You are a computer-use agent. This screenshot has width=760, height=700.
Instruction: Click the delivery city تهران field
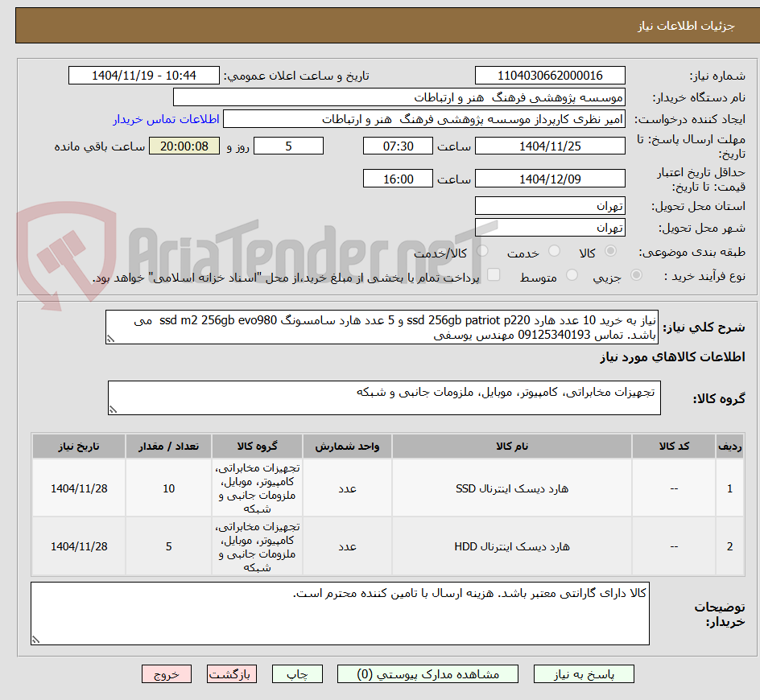[x=550, y=228]
